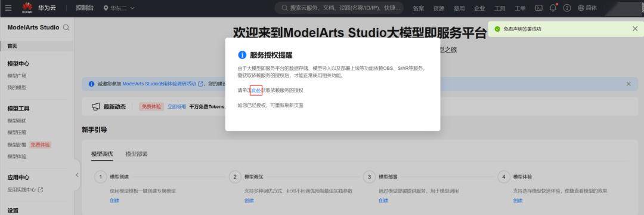644x215 pixels.
Task: Click the ModelArts Studio search icon
Action: click(66, 27)
